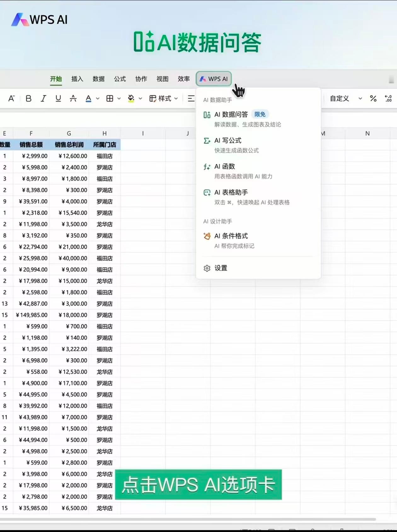Choose AI 表格助手 menu entry
Image resolution: width=397 pixels, height=532 pixels.
click(258, 197)
